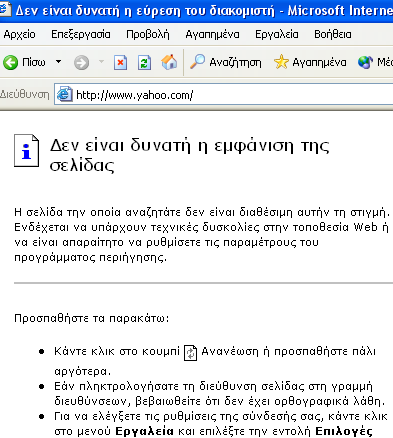Open the Επεξεργασία menu
Viewport: 393px width, 438px height.
click(x=81, y=34)
